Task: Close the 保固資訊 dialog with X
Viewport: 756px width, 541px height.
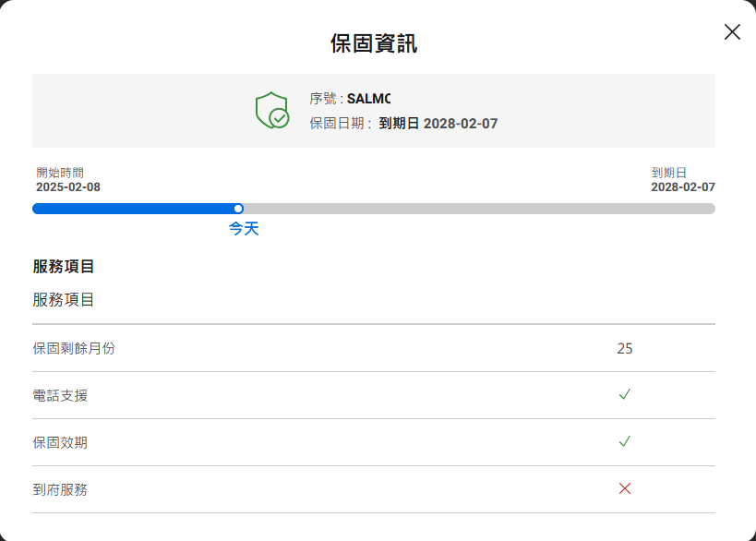Action: click(x=732, y=32)
